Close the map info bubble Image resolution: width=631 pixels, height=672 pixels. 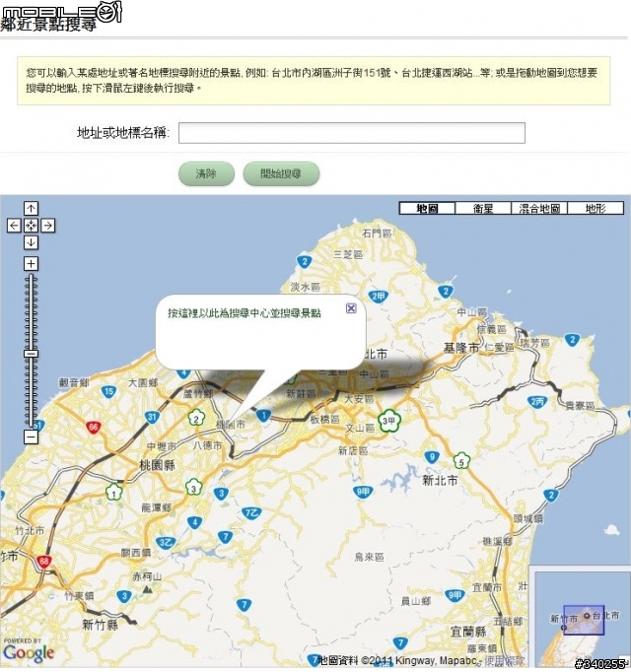tap(351, 308)
